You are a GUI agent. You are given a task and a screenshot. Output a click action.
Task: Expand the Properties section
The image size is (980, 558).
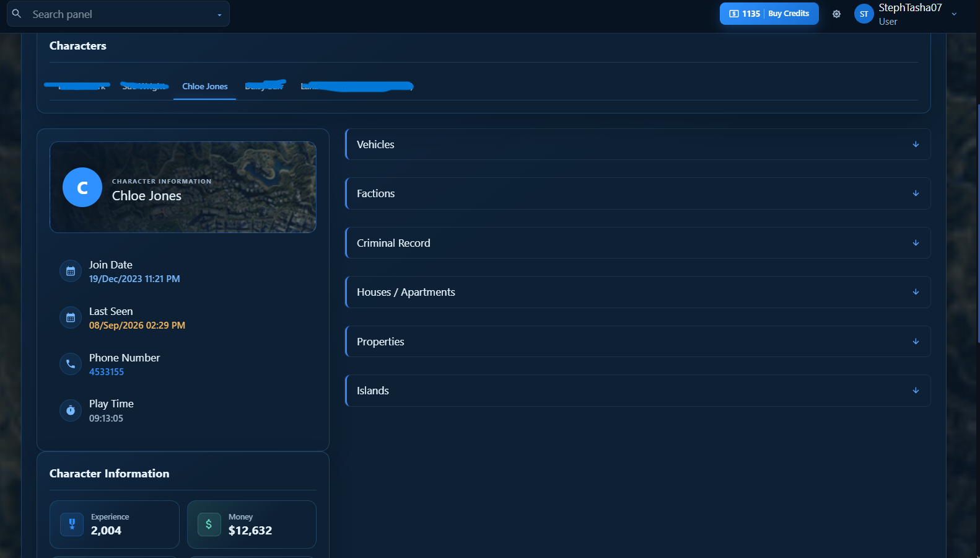(x=637, y=342)
